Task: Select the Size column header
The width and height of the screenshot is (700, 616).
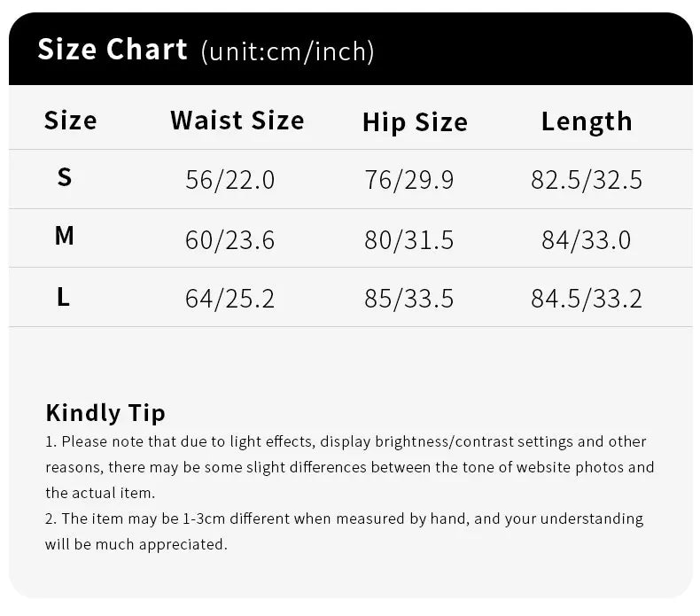Action: pyautogui.click(x=71, y=121)
